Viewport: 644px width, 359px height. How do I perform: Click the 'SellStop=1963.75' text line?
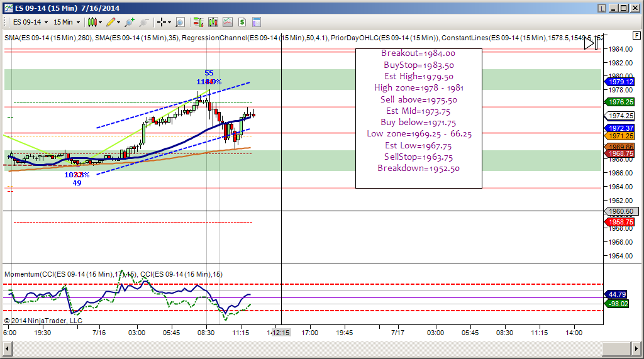[x=418, y=157]
